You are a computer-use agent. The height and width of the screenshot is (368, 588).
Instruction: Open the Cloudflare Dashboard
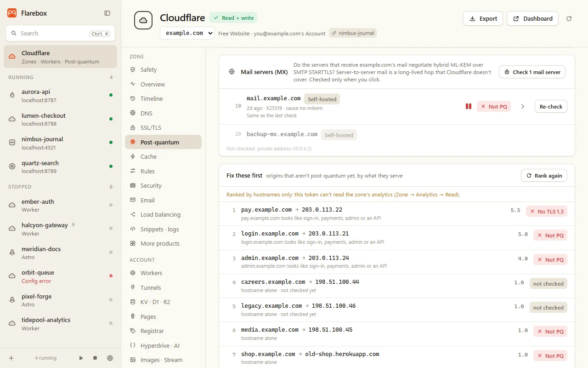(532, 18)
